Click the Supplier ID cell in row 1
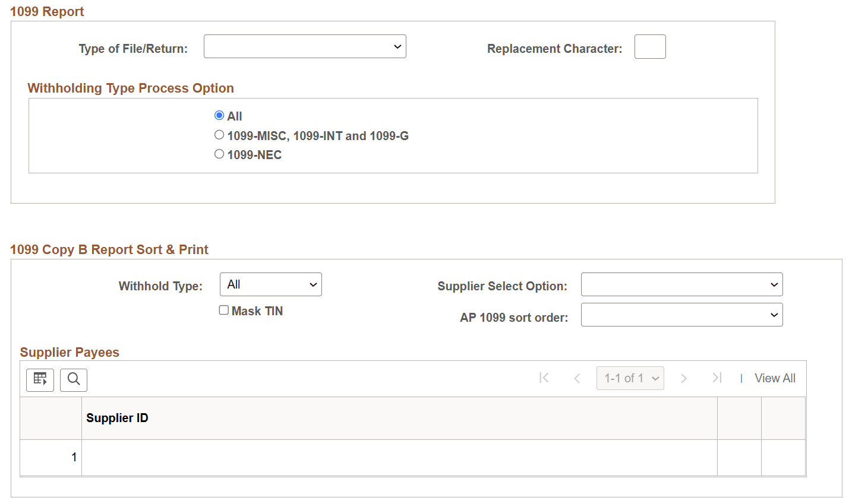Viewport: 849px width, 504px height. pyautogui.click(x=399, y=457)
